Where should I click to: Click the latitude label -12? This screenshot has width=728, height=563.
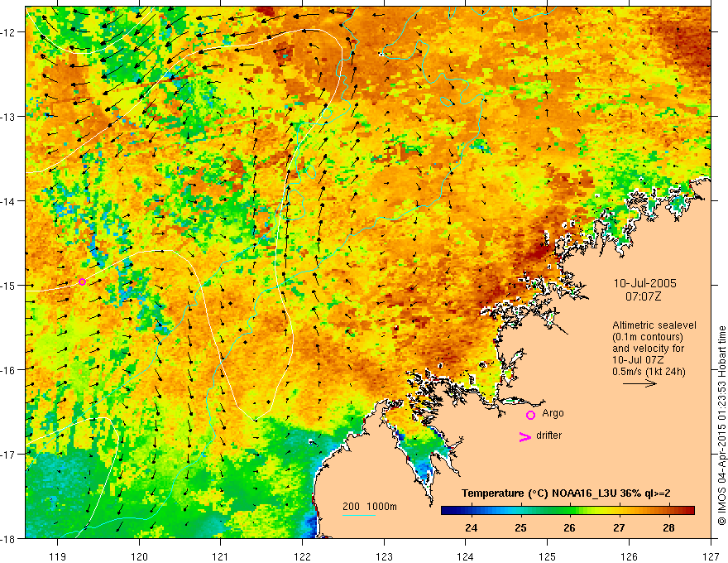pyautogui.click(x=10, y=32)
